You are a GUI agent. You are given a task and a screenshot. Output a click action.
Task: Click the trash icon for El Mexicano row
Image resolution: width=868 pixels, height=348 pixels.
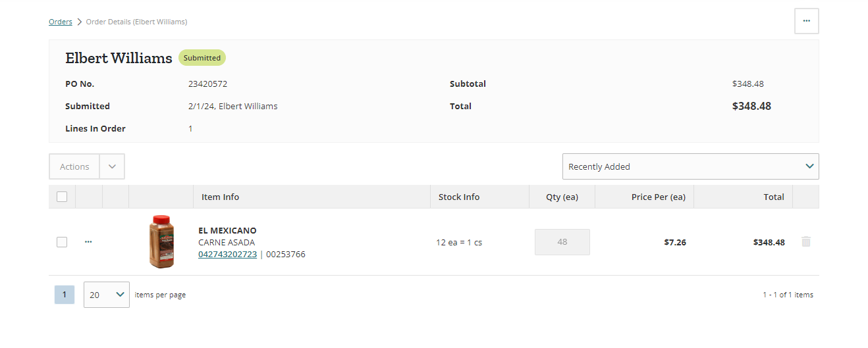point(806,241)
